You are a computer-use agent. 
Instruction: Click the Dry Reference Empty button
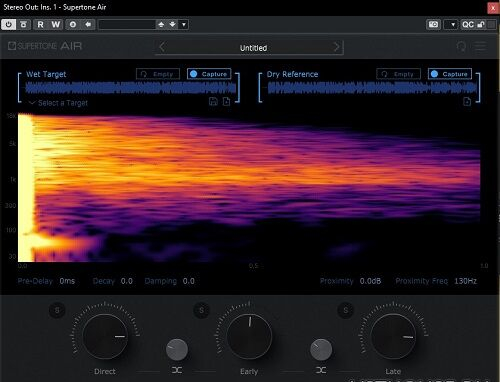coord(399,74)
